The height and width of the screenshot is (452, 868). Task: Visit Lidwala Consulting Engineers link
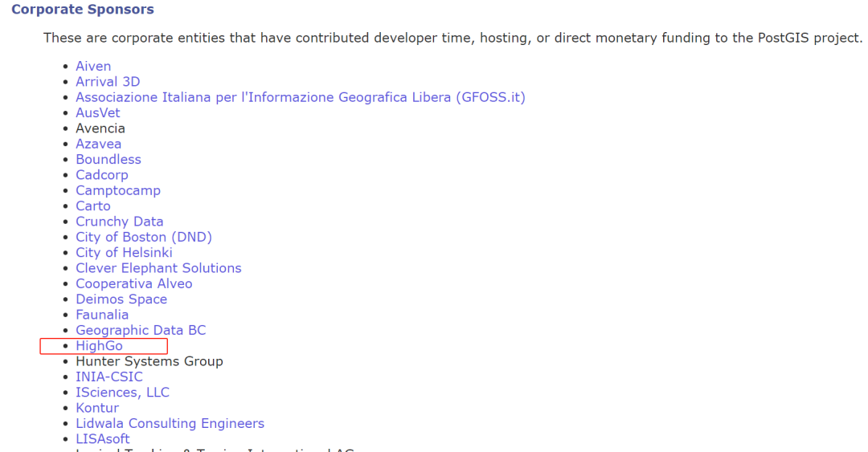point(170,424)
